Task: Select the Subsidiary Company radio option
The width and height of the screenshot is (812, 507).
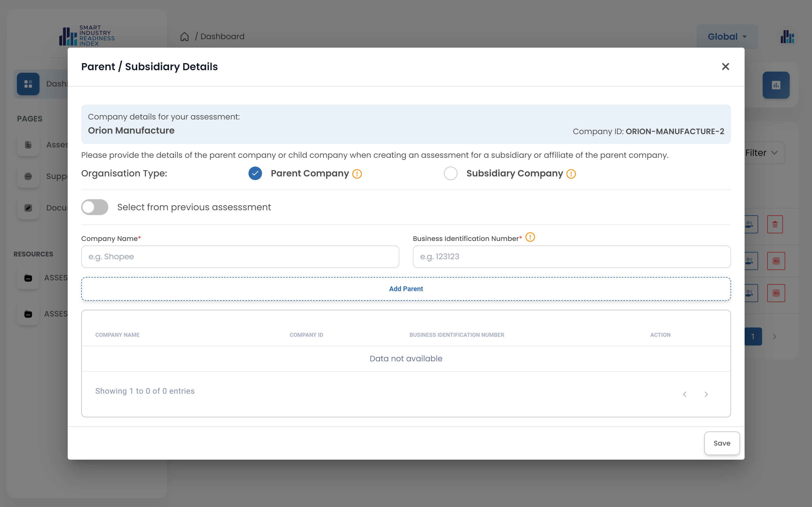Action: click(450, 173)
